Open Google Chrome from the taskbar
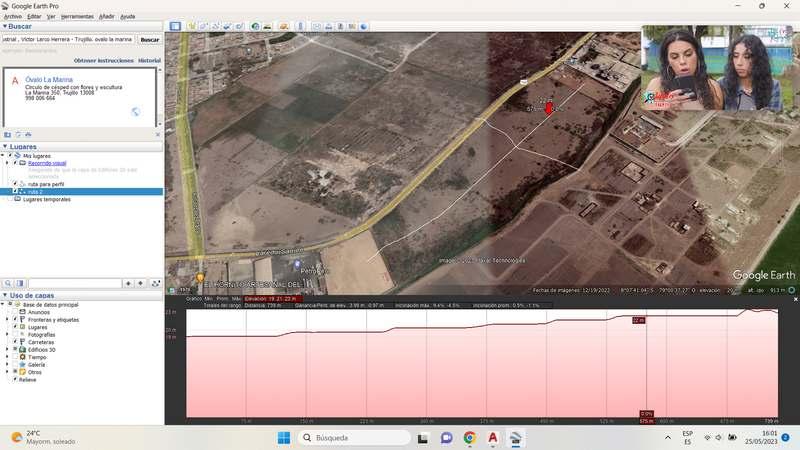The height and width of the screenshot is (450, 800). [x=469, y=438]
